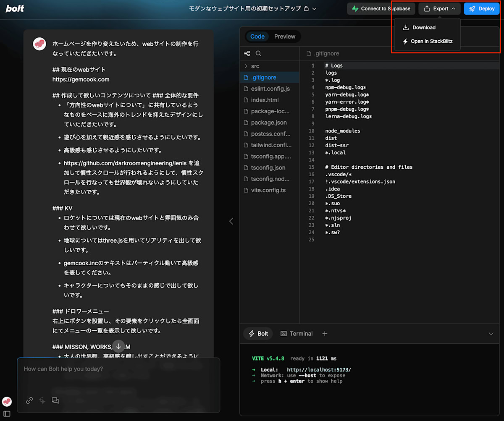Select the Bolt terminal tab
The height and width of the screenshot is (421, 504).
[258, 334]
